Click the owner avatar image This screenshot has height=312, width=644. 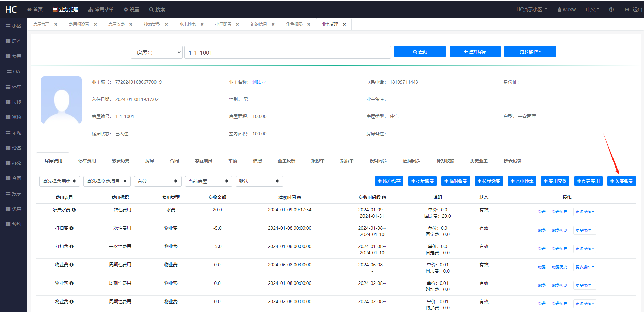tap(61, 100)
